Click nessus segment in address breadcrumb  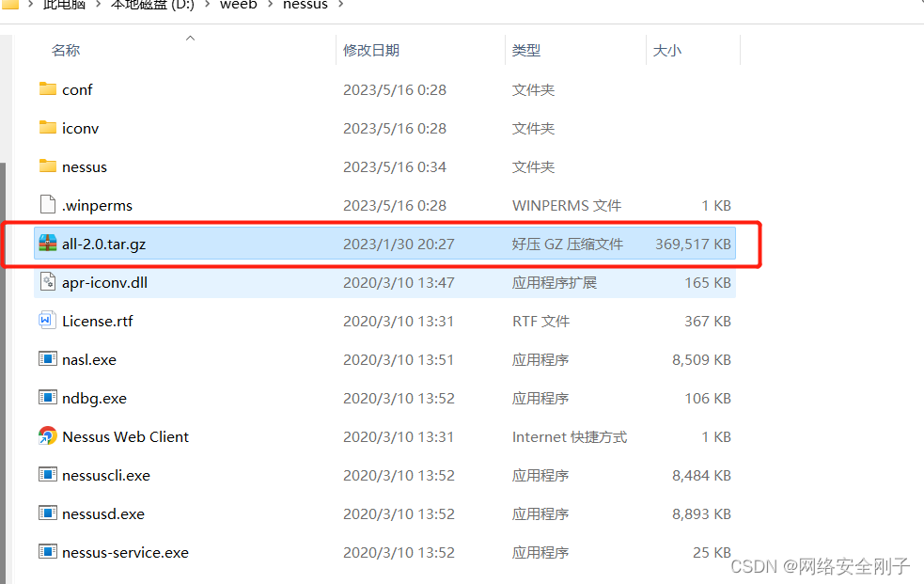[305, 5]
